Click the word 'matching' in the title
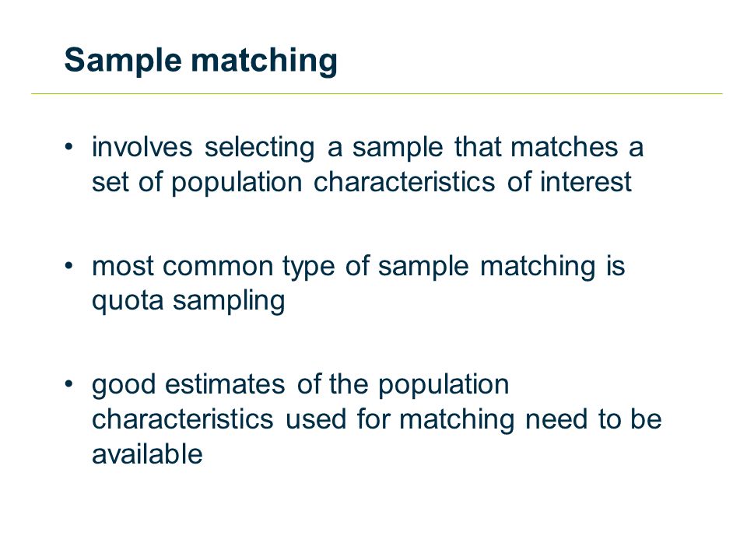The width and height of the screenshot is (747, 560). tap(265, 61)
